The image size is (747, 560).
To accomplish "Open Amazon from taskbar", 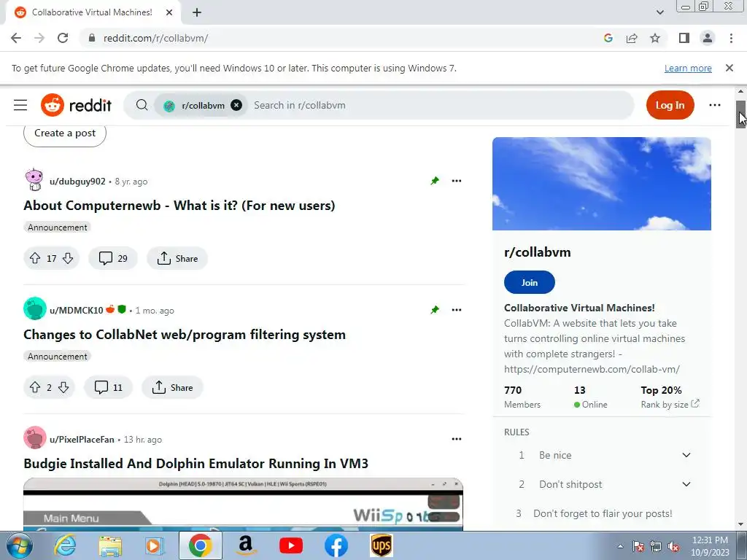I will pyautogui.click(x=245, y=545).
